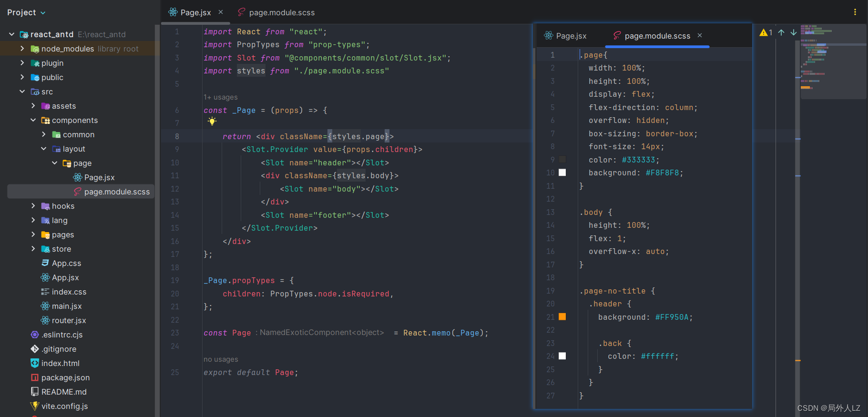The height and width of the screenshot is (417, 868).
Task: Click the orange #FF950A gutter swatch
Action: 562,317
